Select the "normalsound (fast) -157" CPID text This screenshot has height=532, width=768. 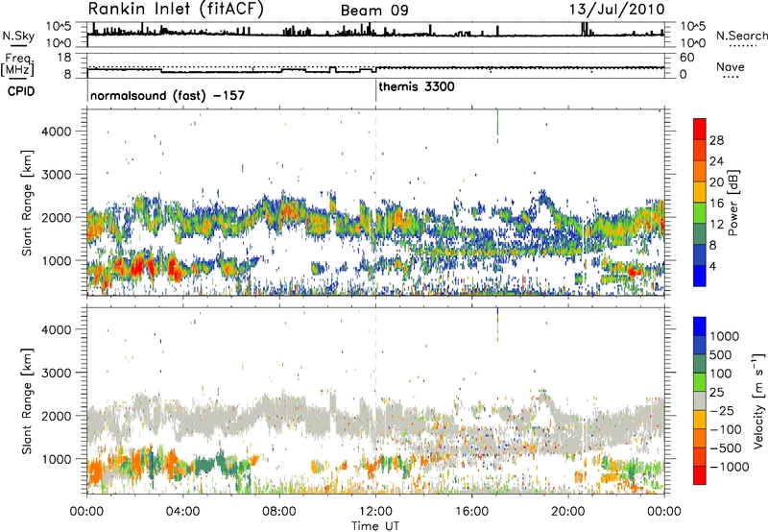[x=167, y=95]
